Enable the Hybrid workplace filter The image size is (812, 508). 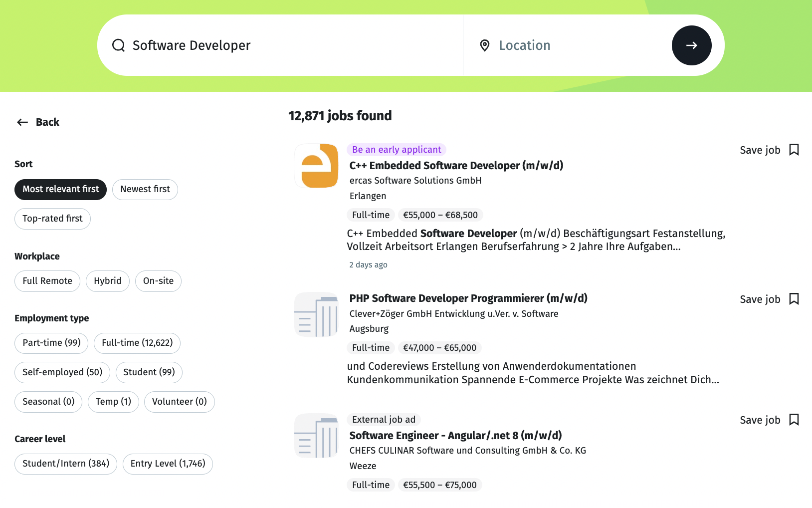(107, 281)
